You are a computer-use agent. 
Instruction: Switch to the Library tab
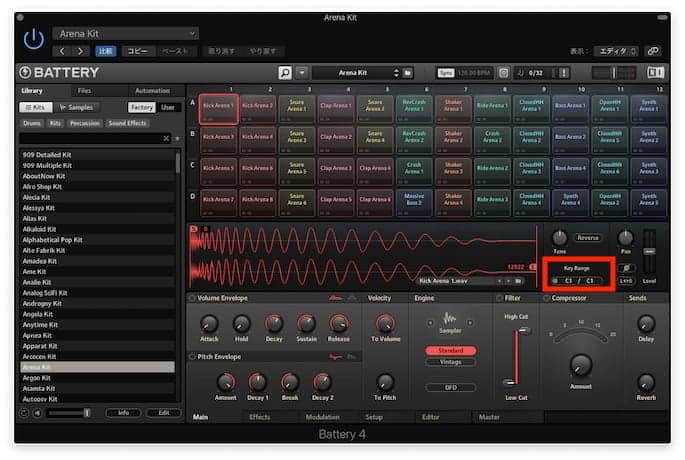click(32, 90)
